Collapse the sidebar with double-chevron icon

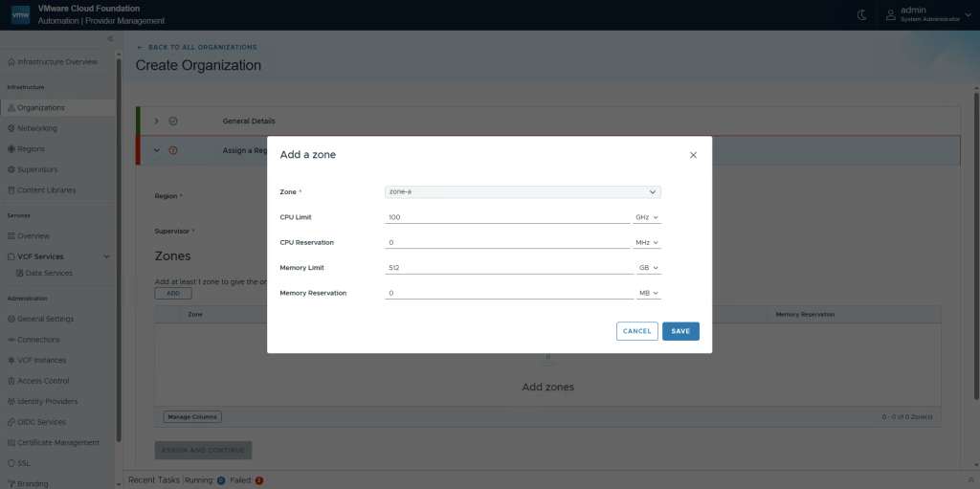point(109,38)
